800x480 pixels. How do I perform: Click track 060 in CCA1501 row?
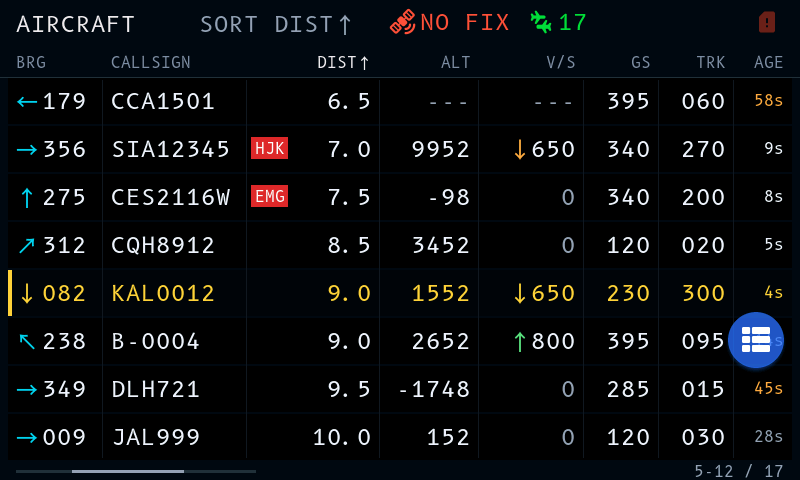click(x=703, y=102)
